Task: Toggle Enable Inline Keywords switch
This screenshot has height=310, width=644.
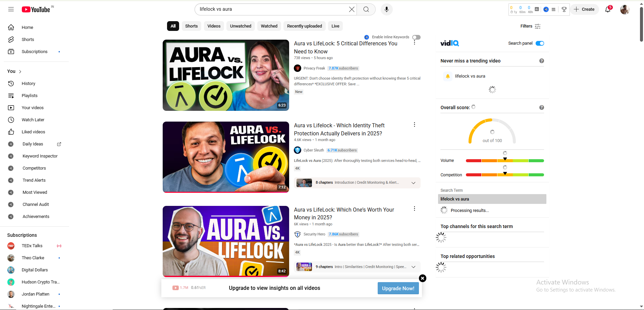Action: [416, 37]
